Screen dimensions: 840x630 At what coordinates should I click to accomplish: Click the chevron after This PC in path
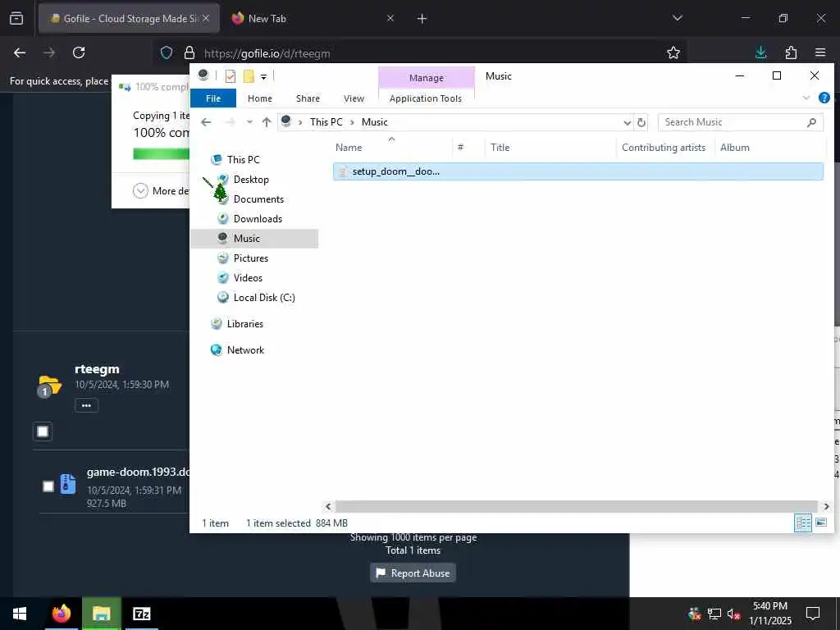point(352,123)
